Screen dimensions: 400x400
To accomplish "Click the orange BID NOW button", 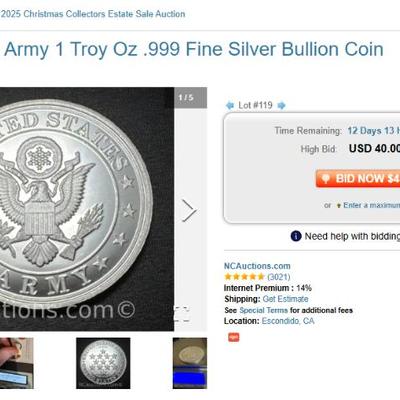I will (x=358, y=179).
